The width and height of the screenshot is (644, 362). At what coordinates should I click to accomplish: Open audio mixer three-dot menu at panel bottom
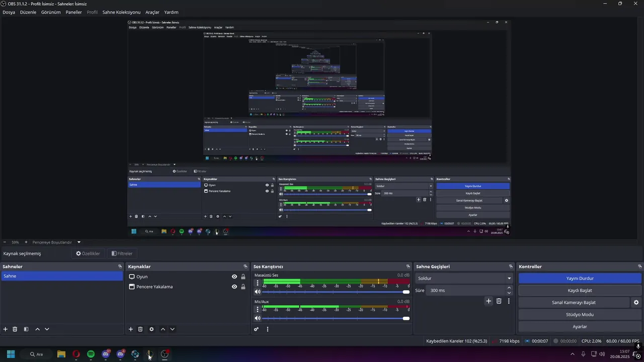[x=268, y=329]
